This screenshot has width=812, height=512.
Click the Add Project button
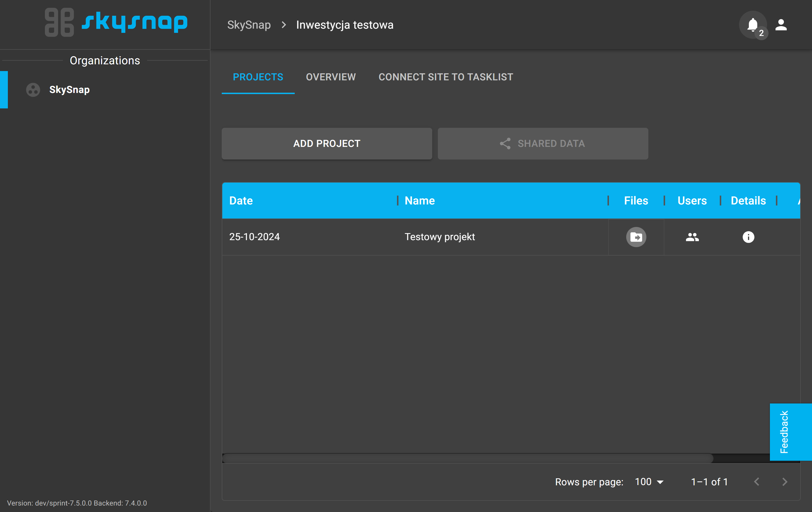pyautogui.click(x=327, y=144)
